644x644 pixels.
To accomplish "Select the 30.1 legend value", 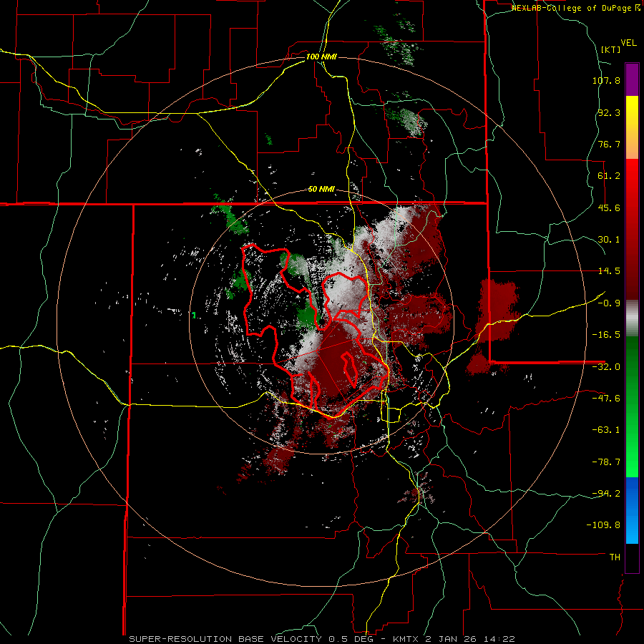I will coord(609,240).
